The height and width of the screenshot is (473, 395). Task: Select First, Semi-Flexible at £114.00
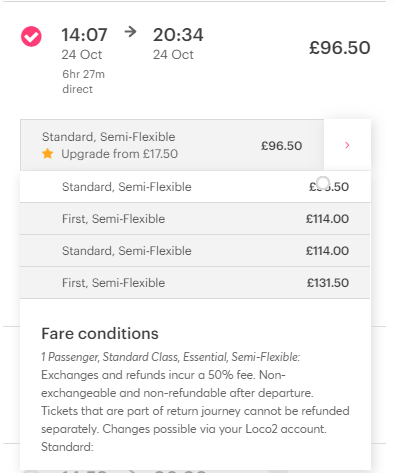coord(195,219)
